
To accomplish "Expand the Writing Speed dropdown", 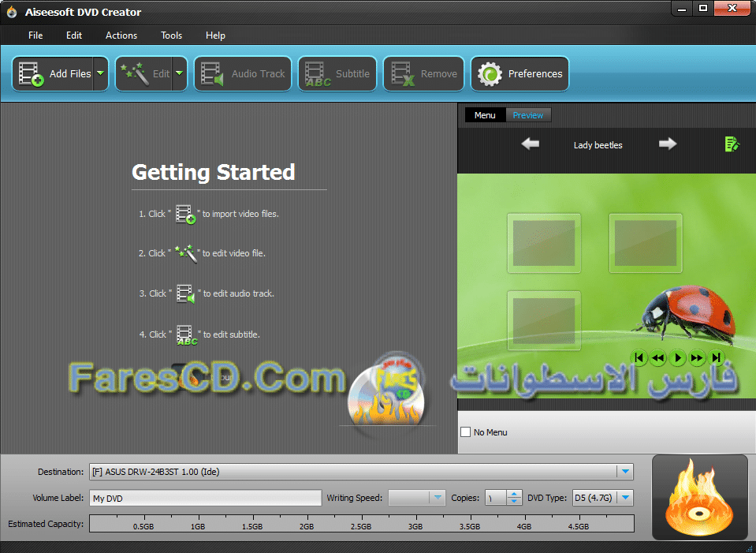I will [x=438, y=498].
